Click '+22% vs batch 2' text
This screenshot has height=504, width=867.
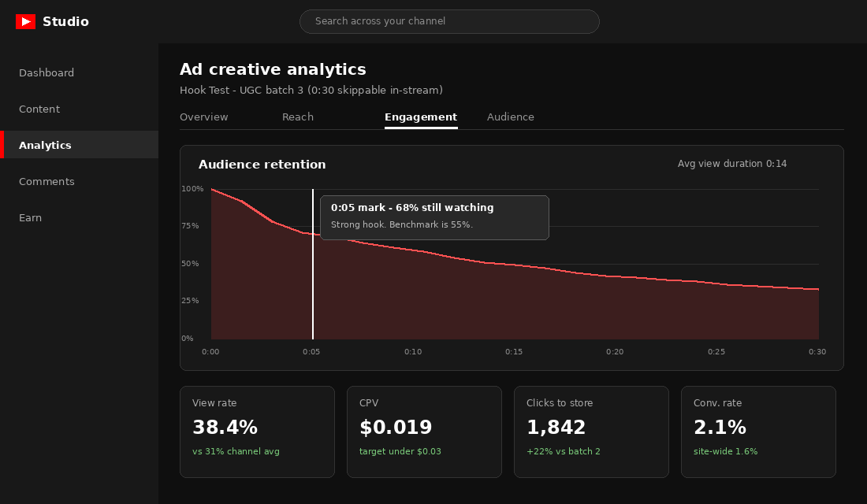pos(564,451)
